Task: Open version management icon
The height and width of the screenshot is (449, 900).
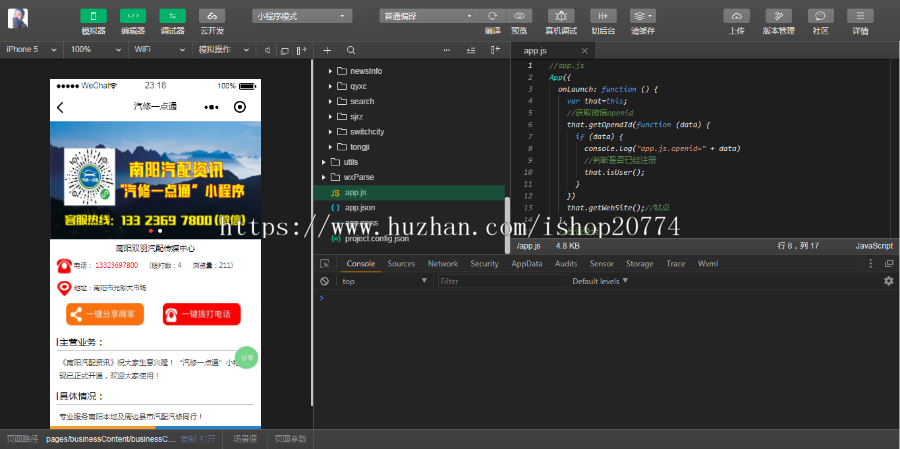Action: [x=778, y=16]
